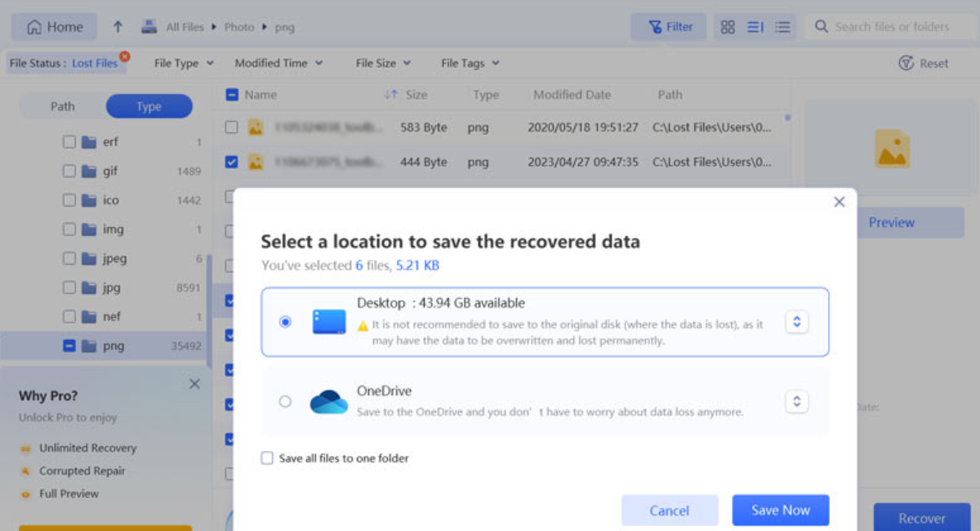Viewport: 980px width, 531px height.
Task: Click the 2023/04/27 09:47:35 date cell
Action: click(585, 162)
